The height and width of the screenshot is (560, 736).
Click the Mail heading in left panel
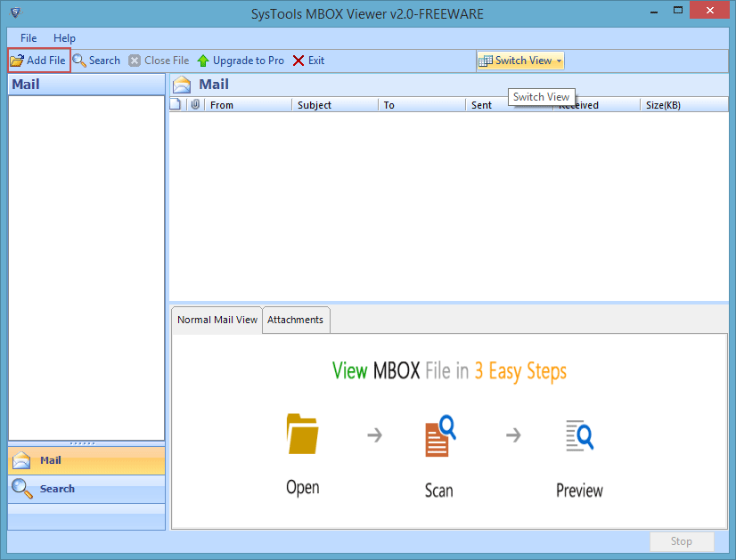(26, 85)
